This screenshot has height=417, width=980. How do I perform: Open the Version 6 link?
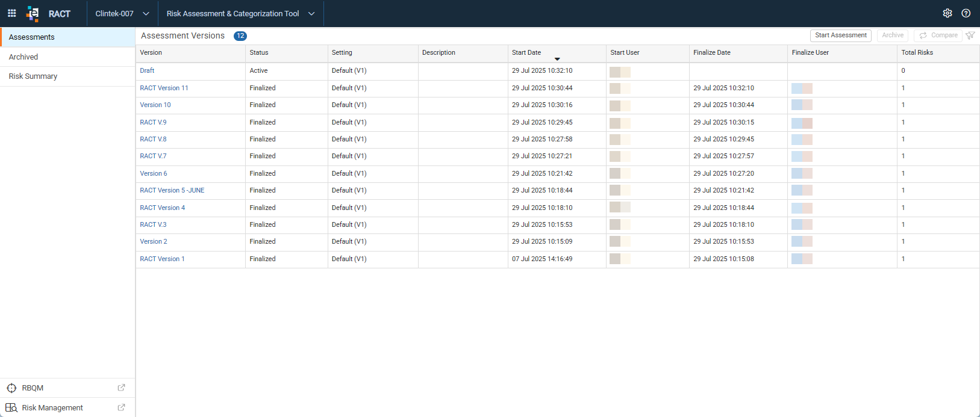[x=154, y=174]
